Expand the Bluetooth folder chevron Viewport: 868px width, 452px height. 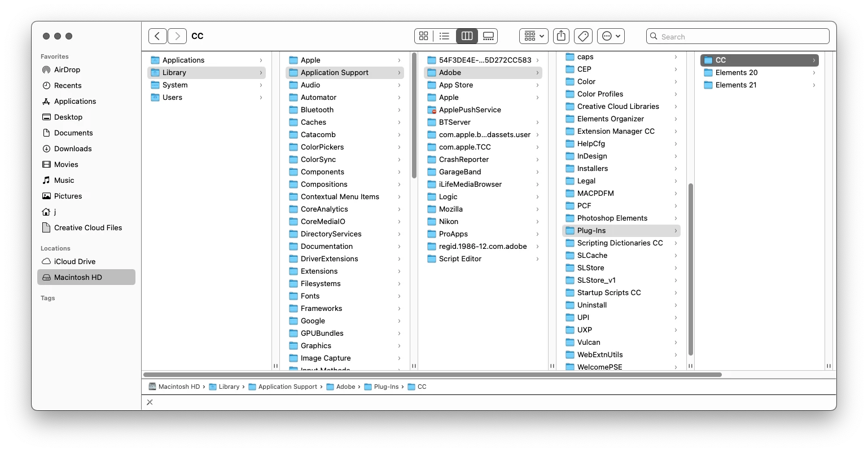coord(399,110)
